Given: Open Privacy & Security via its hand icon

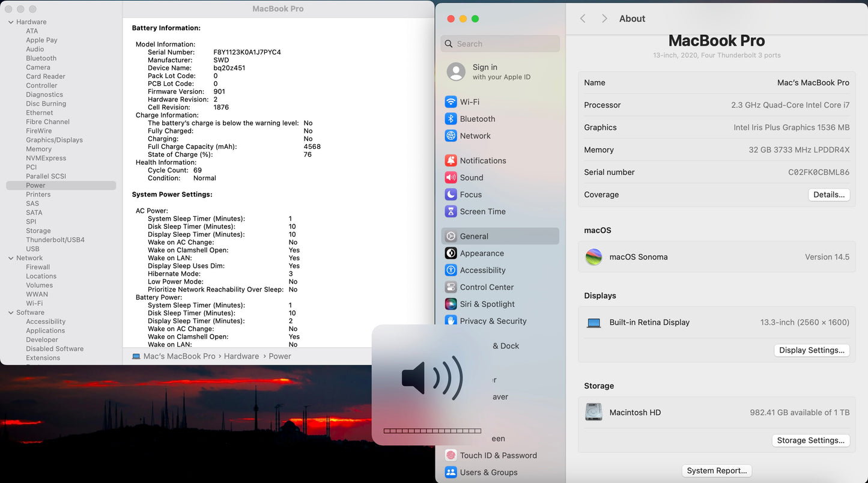Looking at the screenshot, I should coord(451,321).
